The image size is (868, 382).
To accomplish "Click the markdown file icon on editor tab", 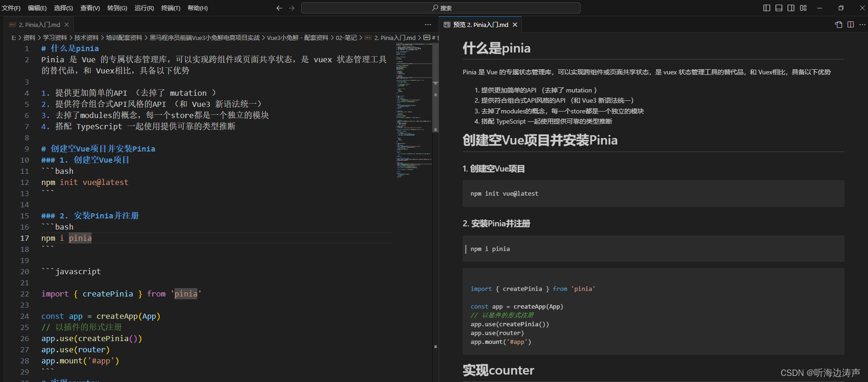I will click(13, 25).
